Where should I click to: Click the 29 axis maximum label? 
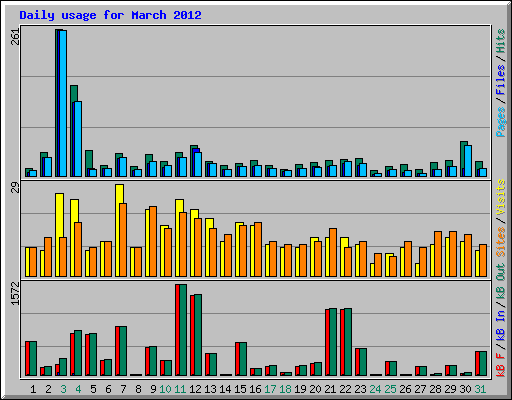pyautogui.click(x=15, y=187)
